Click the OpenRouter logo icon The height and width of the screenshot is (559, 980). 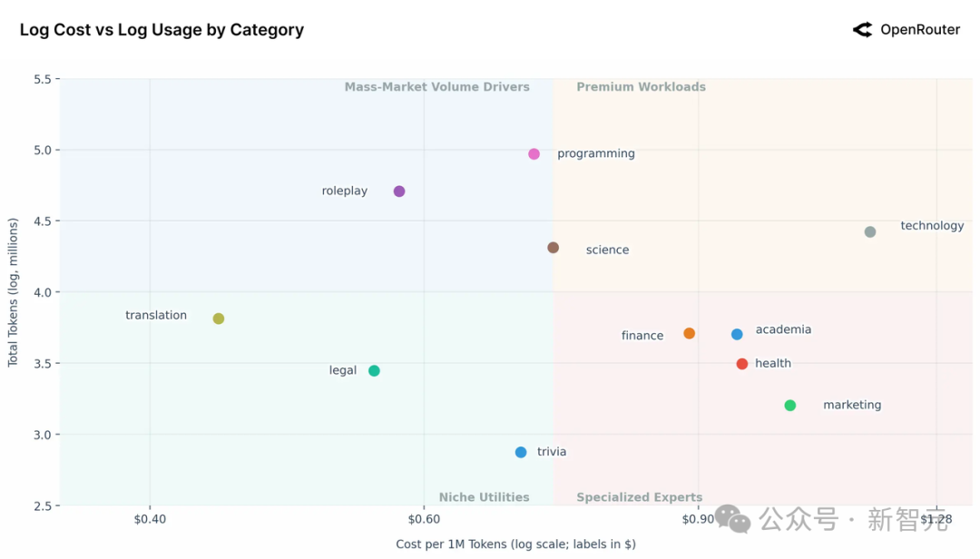(x=862, y=30)
